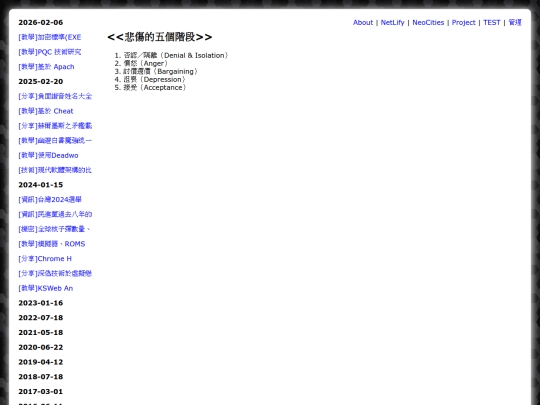
Task: Open the 現代軟體架構 article
Action: [55, 170]
